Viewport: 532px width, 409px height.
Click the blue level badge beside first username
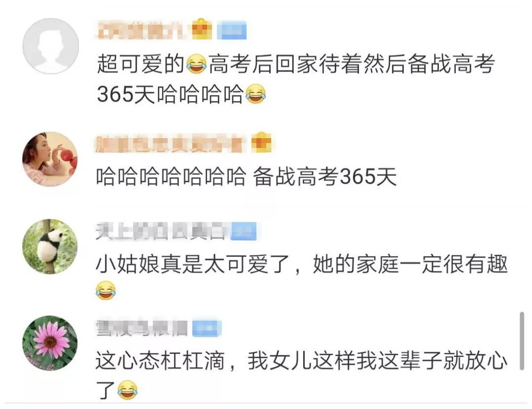[x=232, y=31]
